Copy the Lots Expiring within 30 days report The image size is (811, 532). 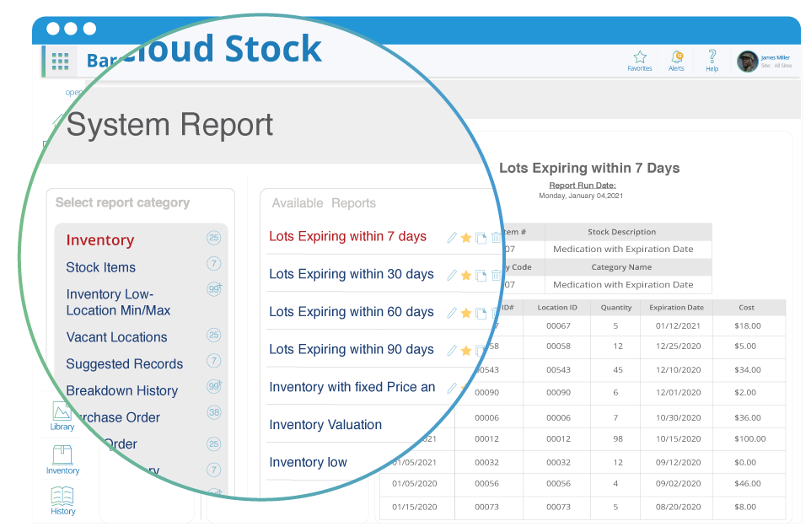pos(481,276)
